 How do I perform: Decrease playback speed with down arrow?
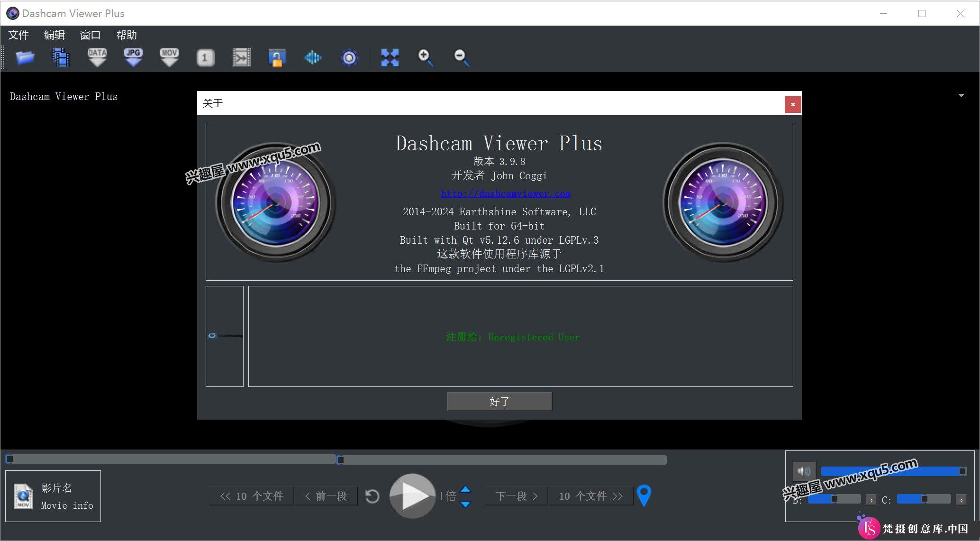point(465,504)
